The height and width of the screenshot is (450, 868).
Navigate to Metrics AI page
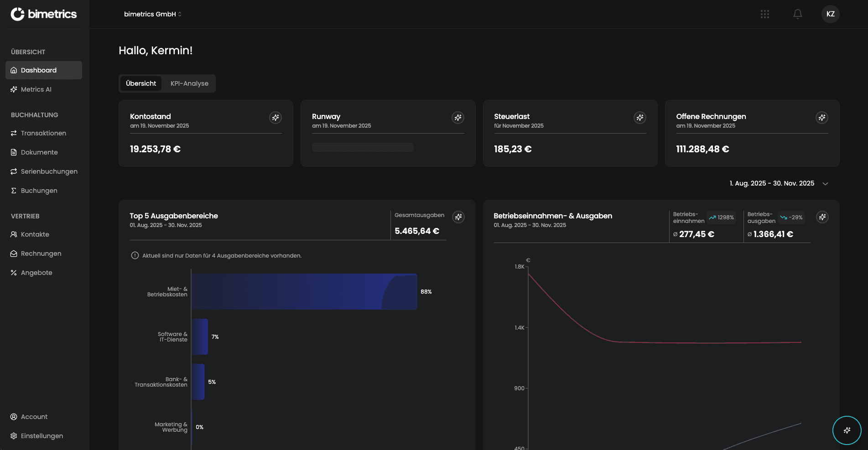pyautogui.click(x=36, y=89)
